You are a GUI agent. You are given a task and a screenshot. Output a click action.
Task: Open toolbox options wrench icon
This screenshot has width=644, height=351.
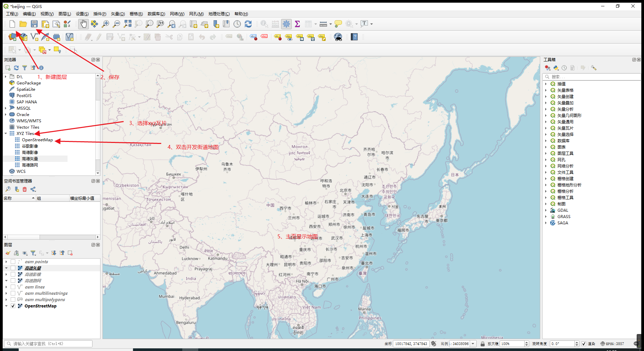tap(594, 68)
